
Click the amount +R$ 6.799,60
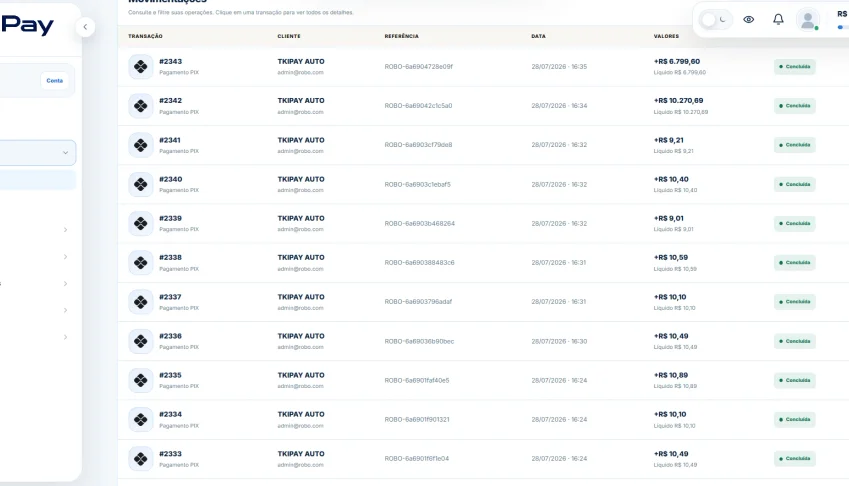click(x=677, y=62)
